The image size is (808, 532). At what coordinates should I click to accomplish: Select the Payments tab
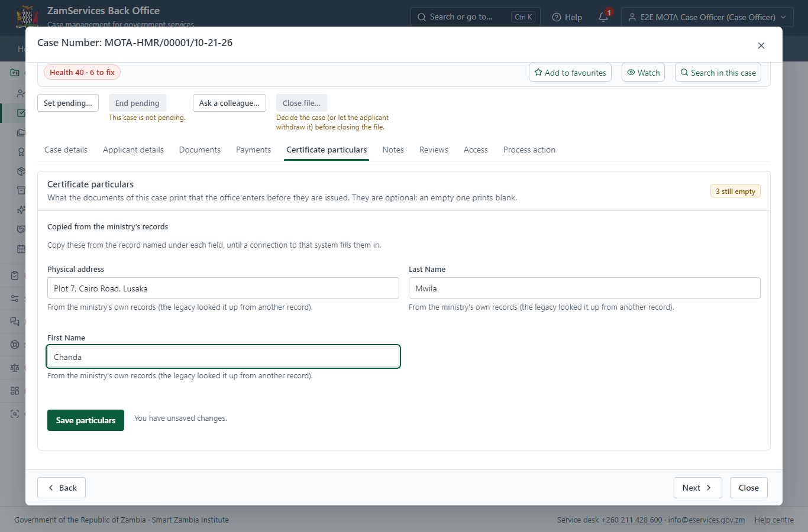click(253, 150)
